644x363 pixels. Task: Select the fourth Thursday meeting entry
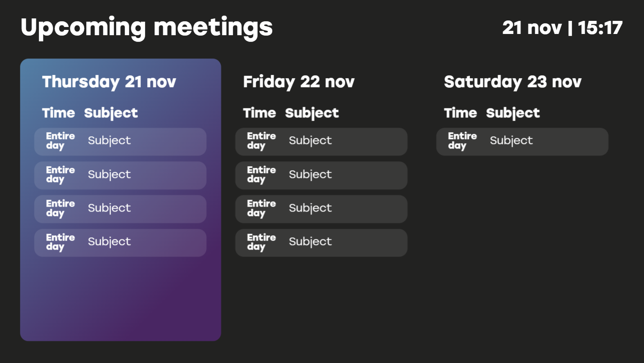point(120,243)
